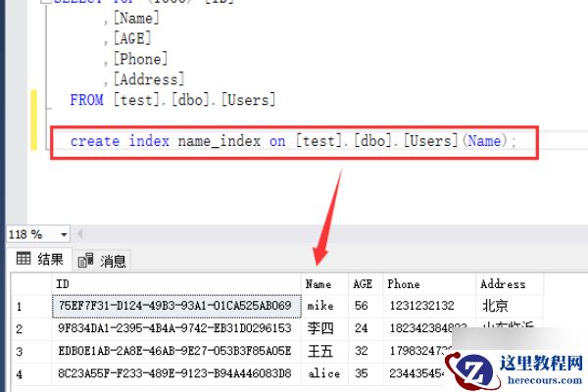Image resolution: width=588 pixels, height=392 pixels.
Task: Select the Name cell 'mike'
Action: (324, 306)
